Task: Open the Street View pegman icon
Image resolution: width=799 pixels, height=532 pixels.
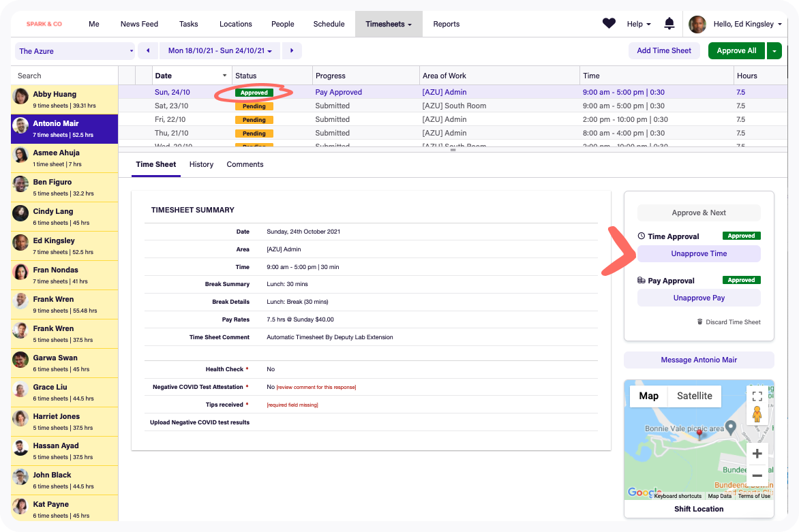Action: coord(757,414)
